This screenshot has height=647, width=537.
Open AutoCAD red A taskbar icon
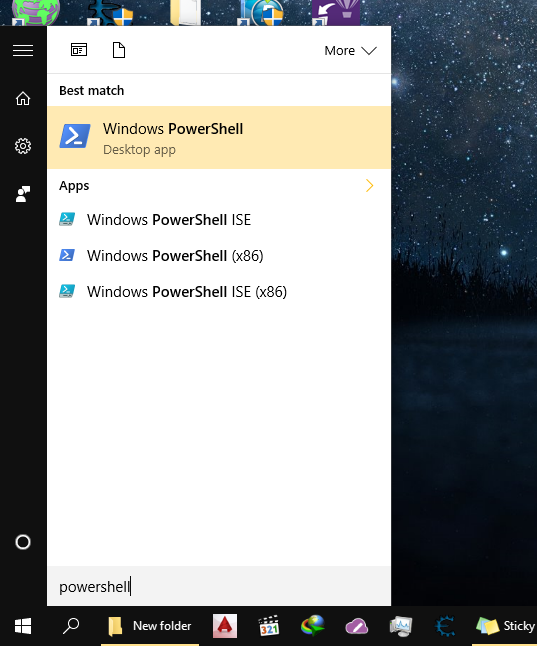(x=225, y=626)
